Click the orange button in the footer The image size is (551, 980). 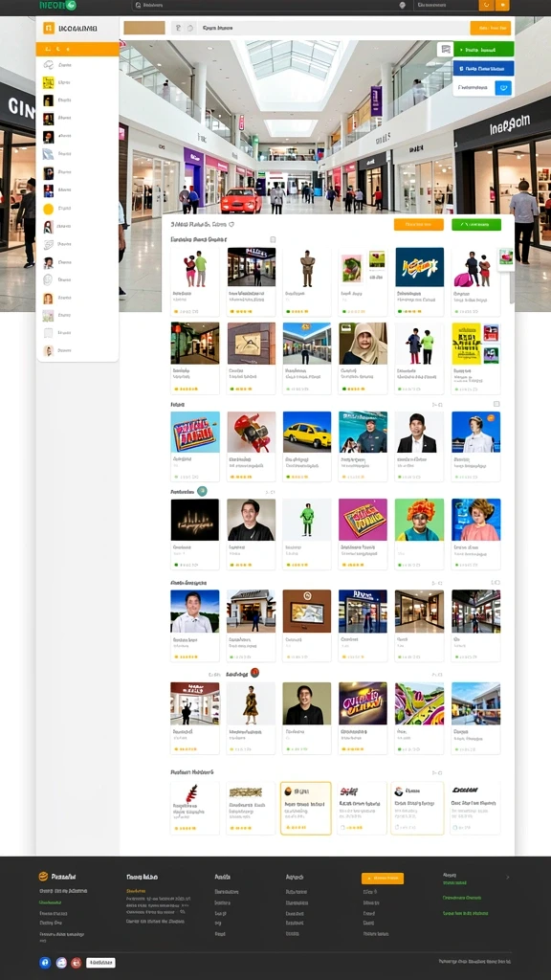[x=383, y=879]
